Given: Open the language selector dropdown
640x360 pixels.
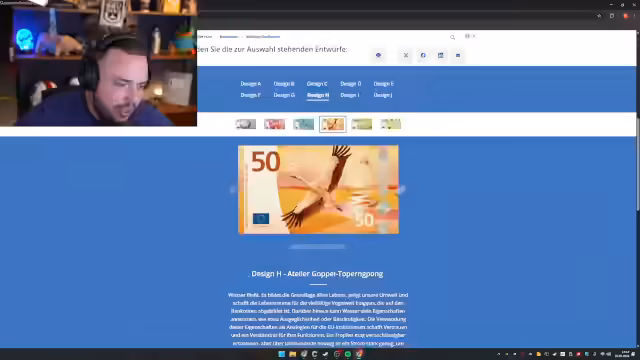Looking at the screenshot, I should tap(470, 36).
